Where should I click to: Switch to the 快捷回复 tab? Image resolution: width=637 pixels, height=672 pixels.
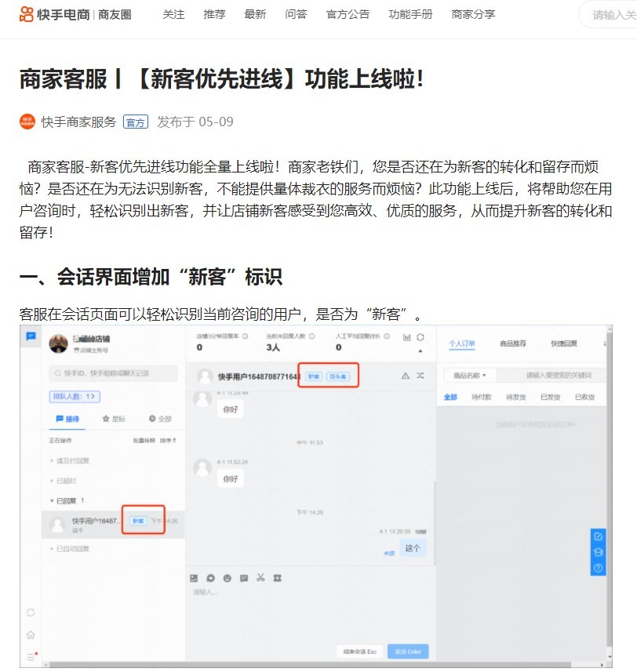pyautogui.click(x=564, y=343)
